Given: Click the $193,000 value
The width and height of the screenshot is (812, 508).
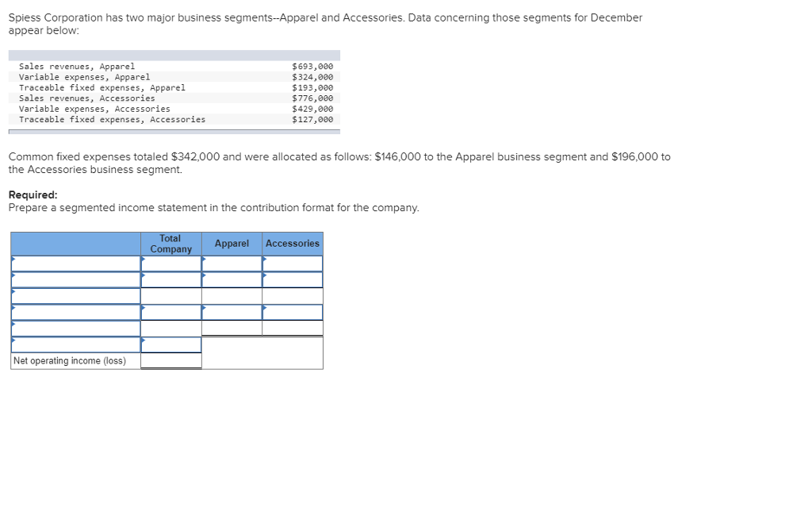Looking at the screenshot, I should pos(312,87).
